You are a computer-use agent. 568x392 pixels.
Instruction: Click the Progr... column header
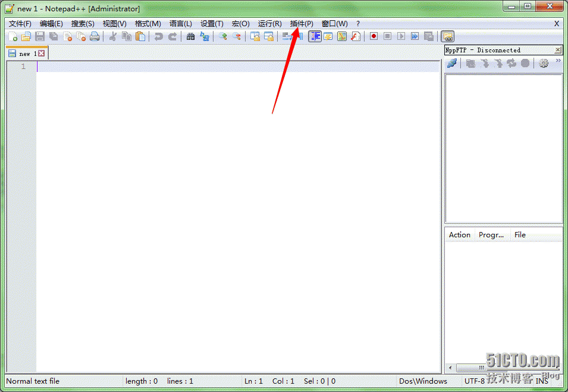492,235
